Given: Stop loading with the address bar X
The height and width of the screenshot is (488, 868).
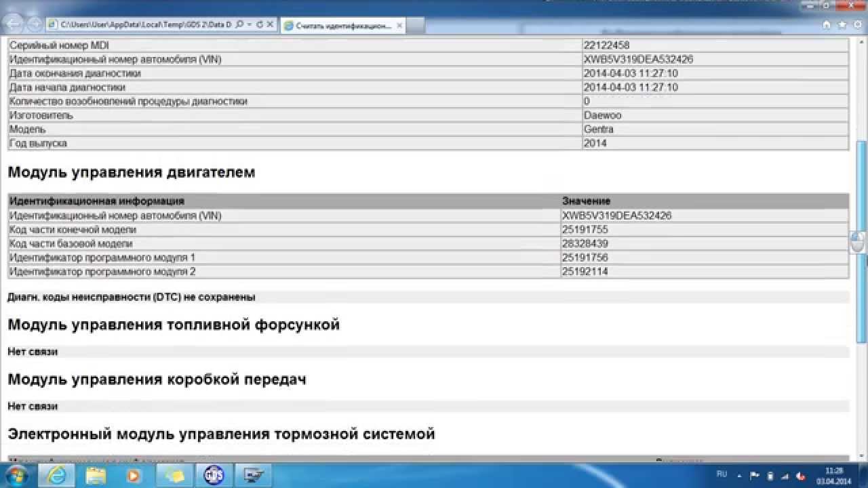Looking at the screenshot, I should pos(270,24).
